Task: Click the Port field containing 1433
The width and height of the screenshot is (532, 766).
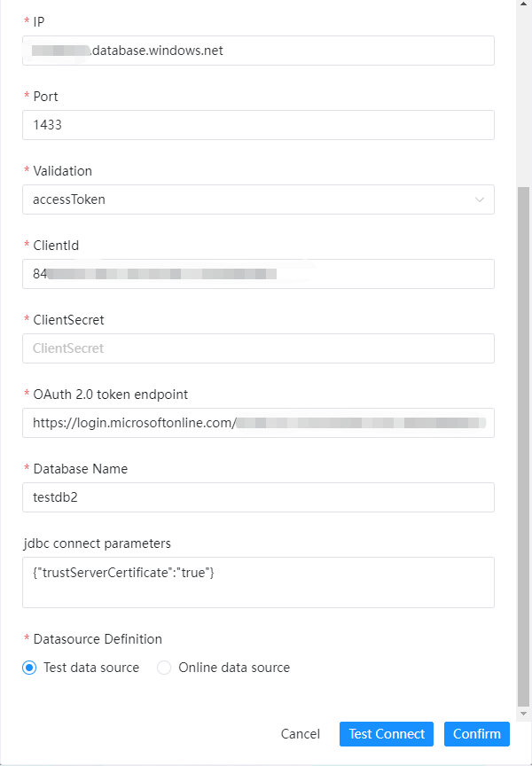Action: pyautogui.click(x=258, y=125)
